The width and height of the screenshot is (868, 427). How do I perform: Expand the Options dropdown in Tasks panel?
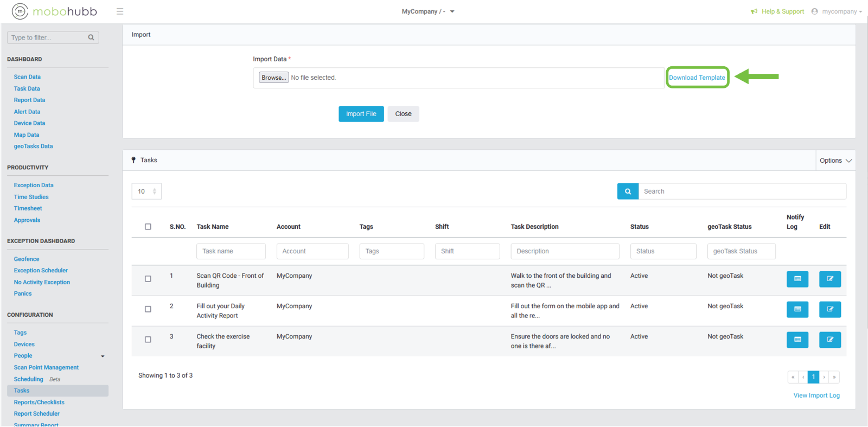coord(835,161)
